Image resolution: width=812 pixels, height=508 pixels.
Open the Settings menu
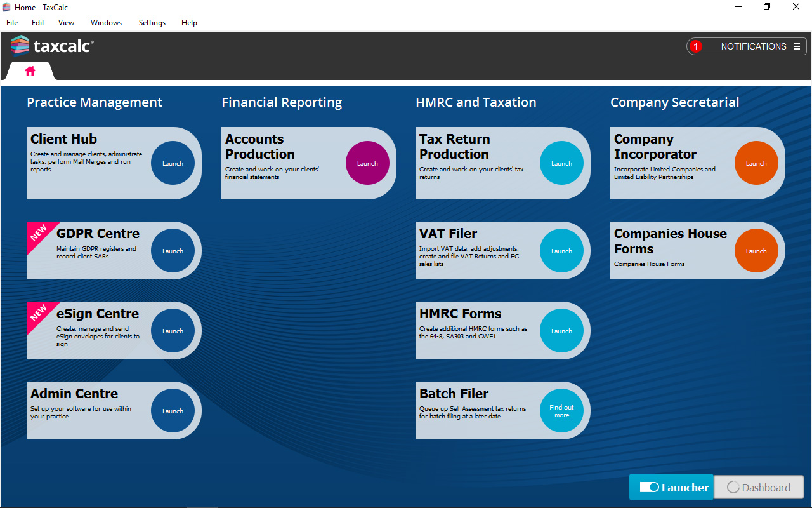[152, 23]
